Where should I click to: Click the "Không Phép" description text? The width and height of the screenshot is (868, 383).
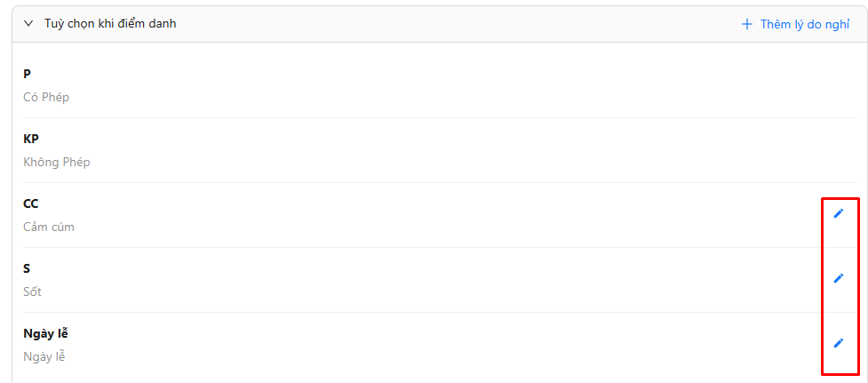[57, 162]
